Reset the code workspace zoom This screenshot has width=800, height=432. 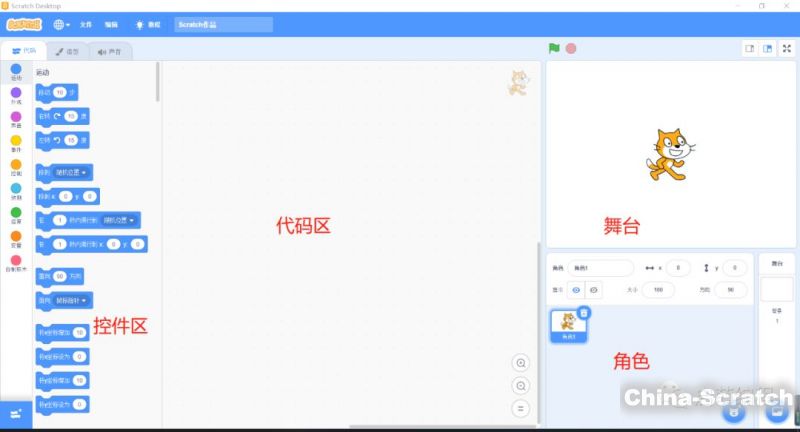[x=520, y=408]
